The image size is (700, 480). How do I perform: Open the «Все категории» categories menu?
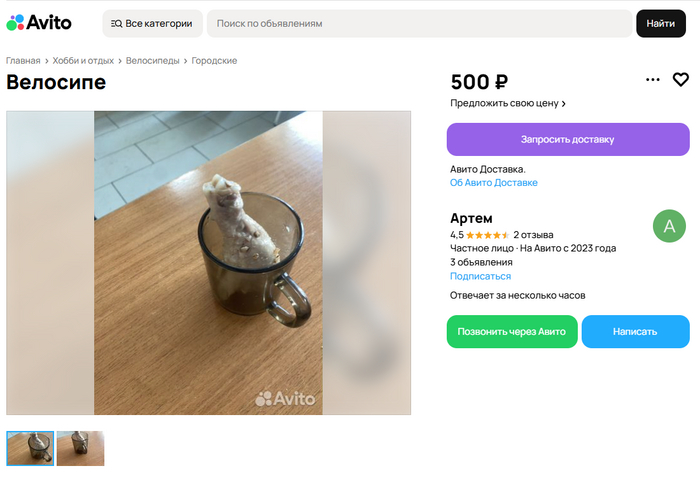[152, 23]
